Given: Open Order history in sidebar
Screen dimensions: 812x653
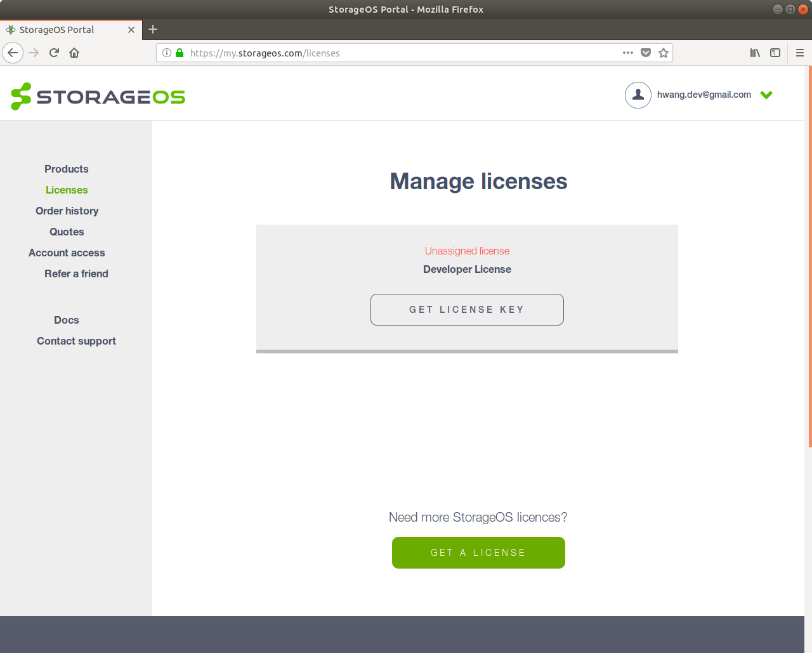Looking at the screenshot, I should [67, 211].
